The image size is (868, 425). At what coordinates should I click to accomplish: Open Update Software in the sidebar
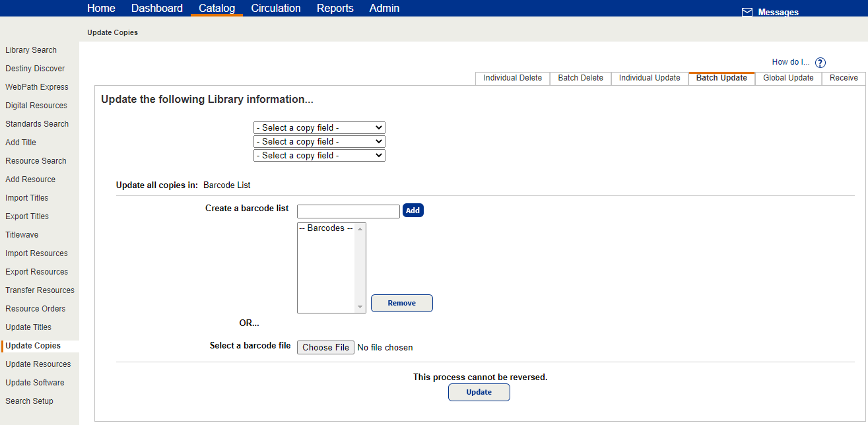pyautogui.click(x=35, y=383)
